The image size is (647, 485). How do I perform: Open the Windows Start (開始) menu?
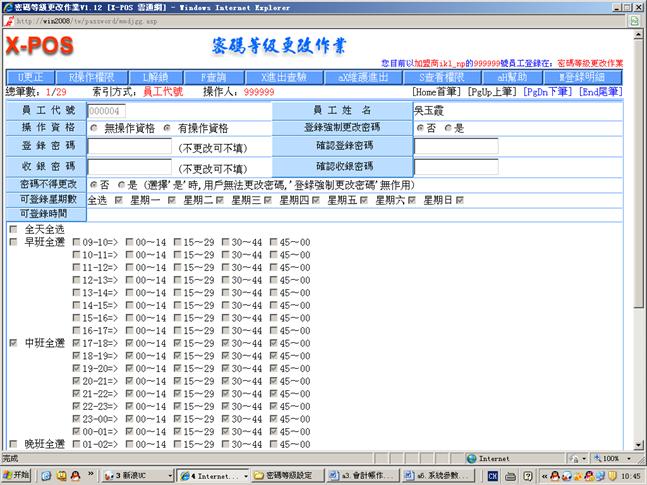point(18,475)
